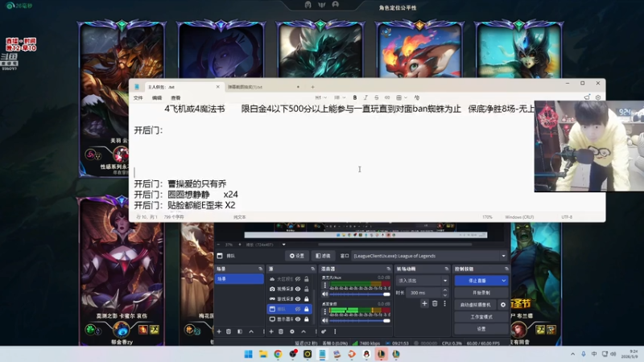Open advanced audio properties gears icon

coord(324,331)
